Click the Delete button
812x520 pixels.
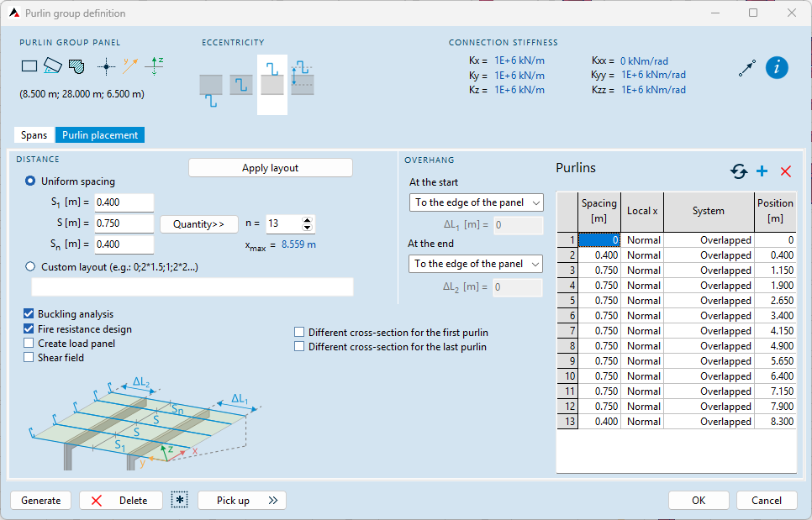tap(121, 501)
